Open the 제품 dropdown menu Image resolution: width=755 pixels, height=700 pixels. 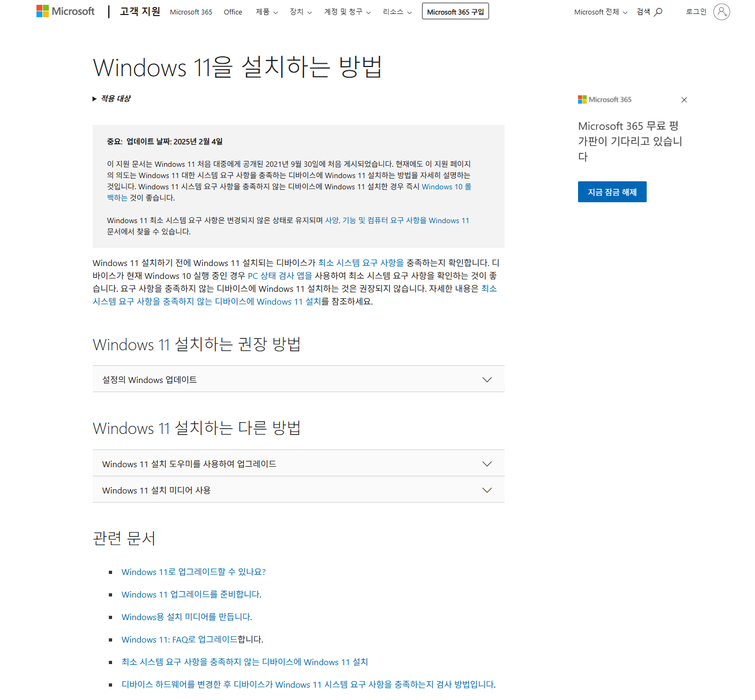tap(267, 12)
